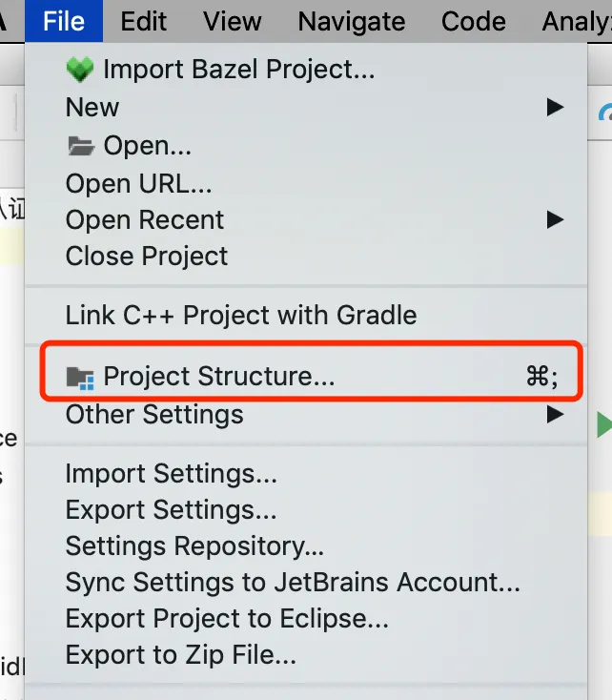Choose Export Project to Eclipse...
Screen dimensions: 612x700
(227, 619)
